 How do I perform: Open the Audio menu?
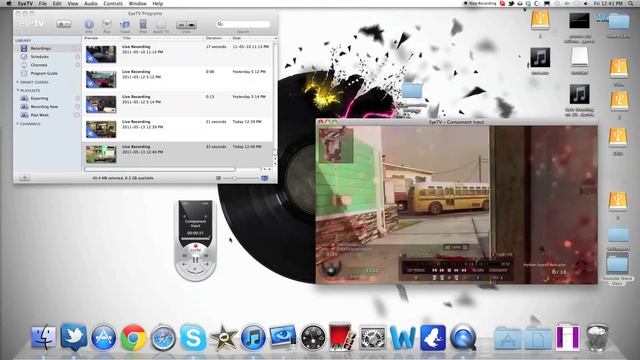coord(91,4)
